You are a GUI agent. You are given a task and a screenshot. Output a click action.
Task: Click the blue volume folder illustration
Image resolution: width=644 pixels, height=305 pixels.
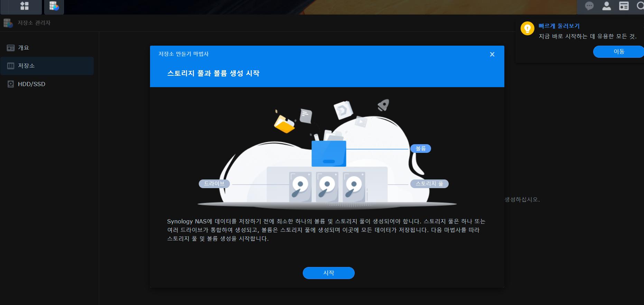[x=328, y=154]
